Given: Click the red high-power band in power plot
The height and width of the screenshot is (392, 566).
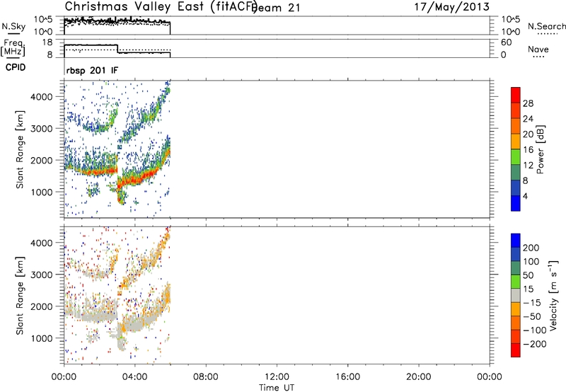Looking at the screenshot, I should coord(143,178).
